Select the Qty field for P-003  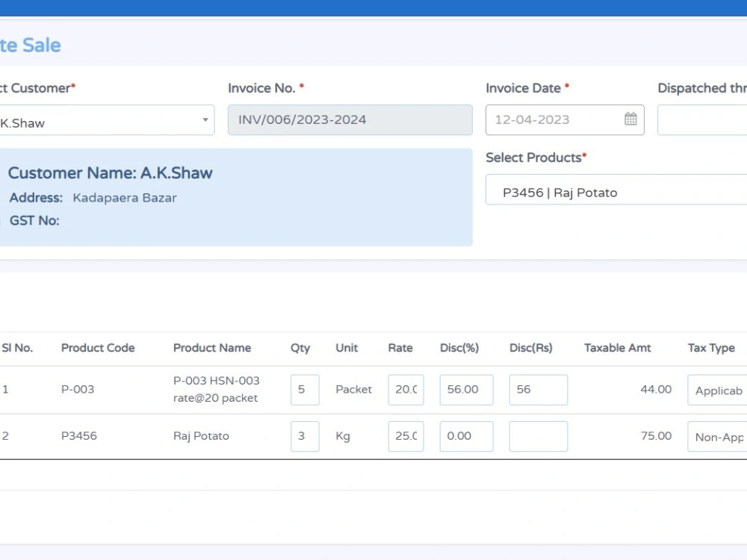(x=305, y=389)
